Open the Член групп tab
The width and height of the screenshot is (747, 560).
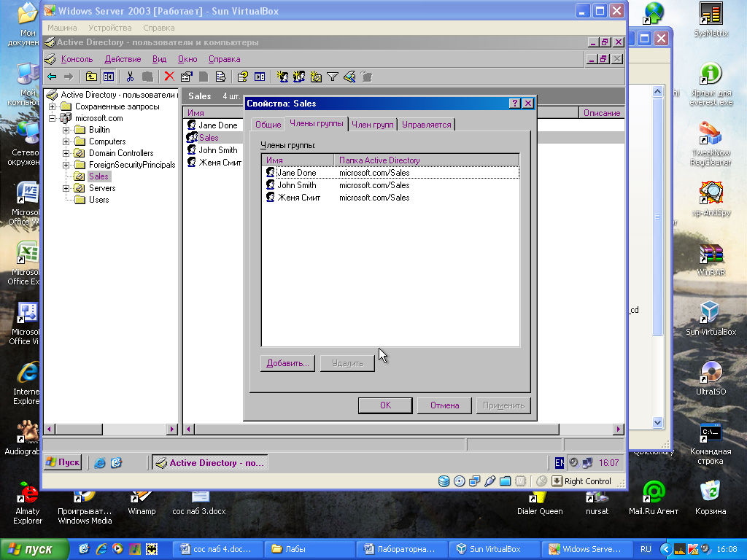(x=373, y=124)
